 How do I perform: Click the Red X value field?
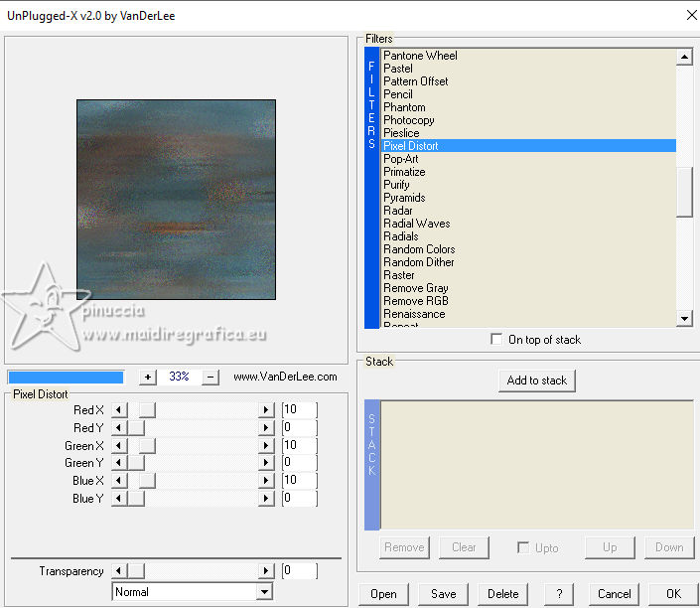pyautogui.click(x=300, y=409)
